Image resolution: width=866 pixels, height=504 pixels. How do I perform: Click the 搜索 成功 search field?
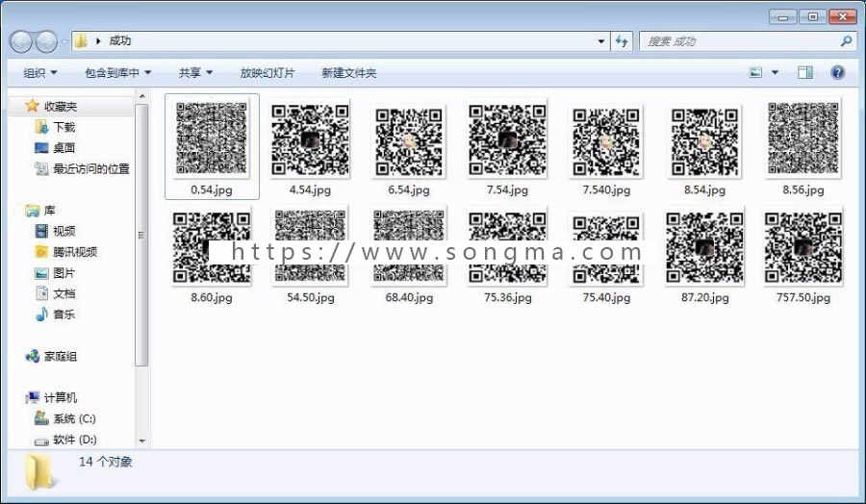tap(747, 41)
